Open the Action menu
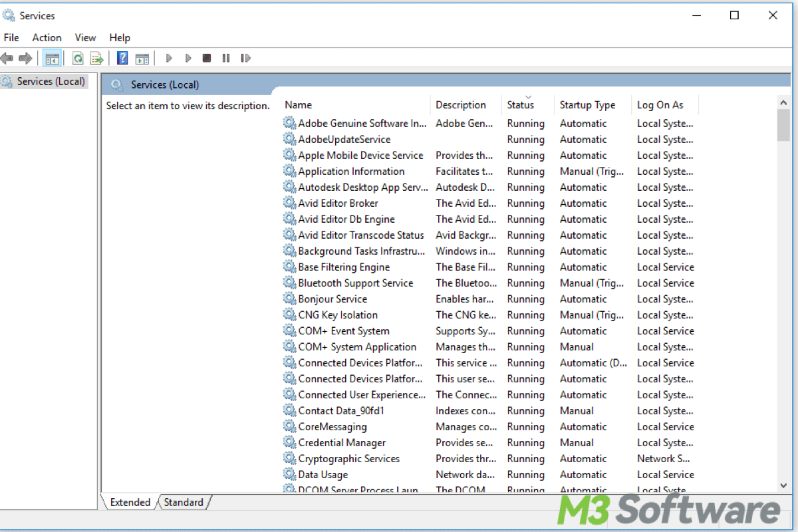Image resolution: width=798 pixels, height=532 pixels. coord(47,38)
